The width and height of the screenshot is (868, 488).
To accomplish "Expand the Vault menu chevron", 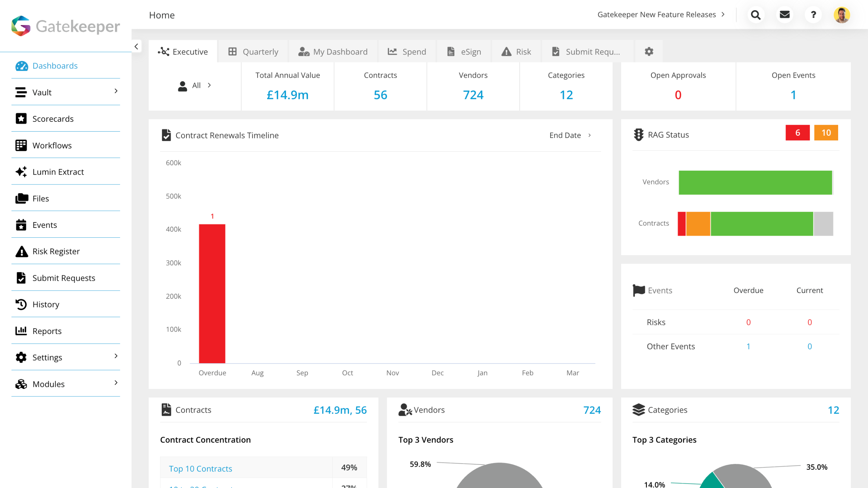I will [x=116, y=91].
